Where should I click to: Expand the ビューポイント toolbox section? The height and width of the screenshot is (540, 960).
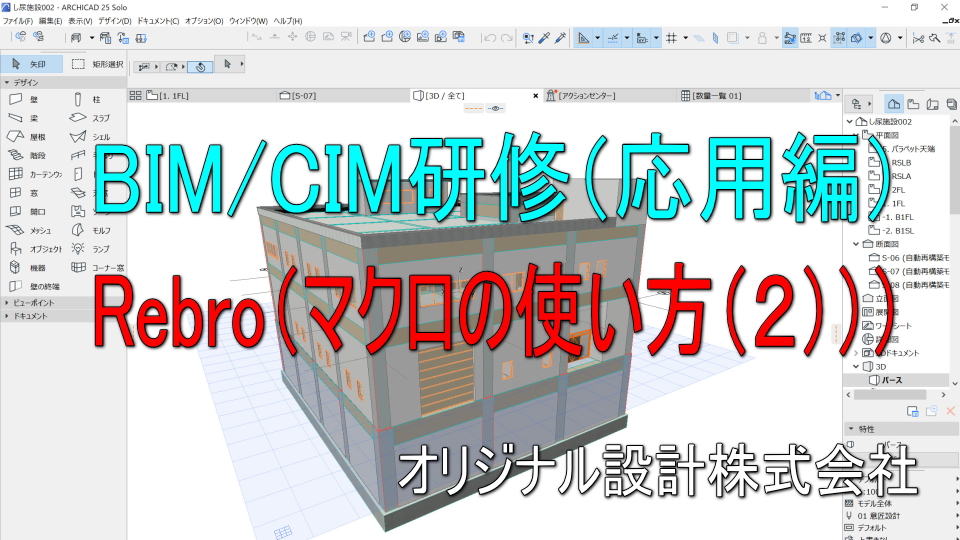(35, 302)
